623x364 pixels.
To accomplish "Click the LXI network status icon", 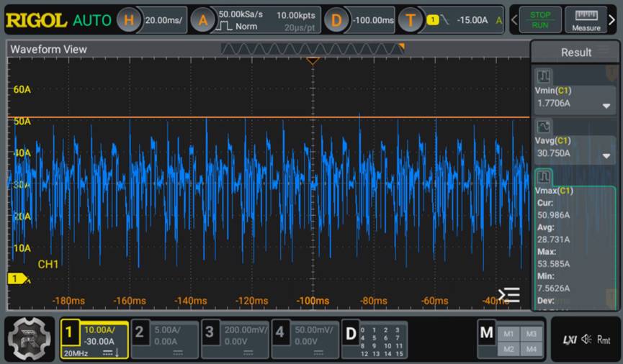I will (570, 340).
